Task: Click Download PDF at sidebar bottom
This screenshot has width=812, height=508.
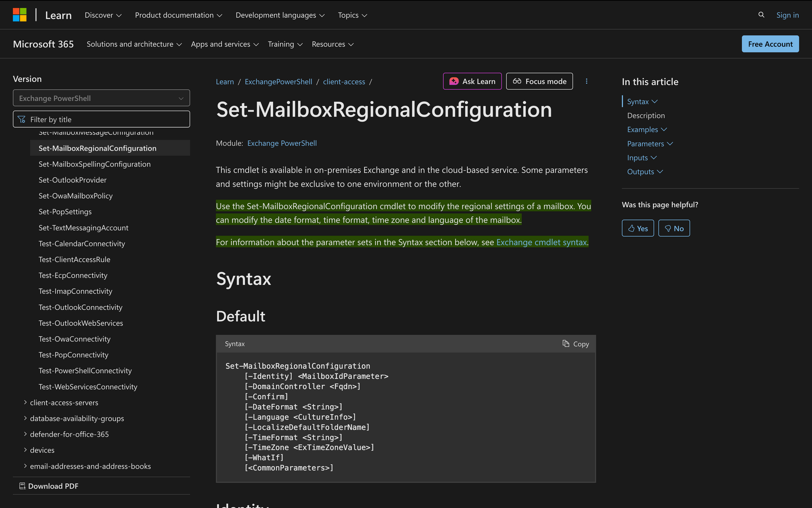Action: pos(49,486)
